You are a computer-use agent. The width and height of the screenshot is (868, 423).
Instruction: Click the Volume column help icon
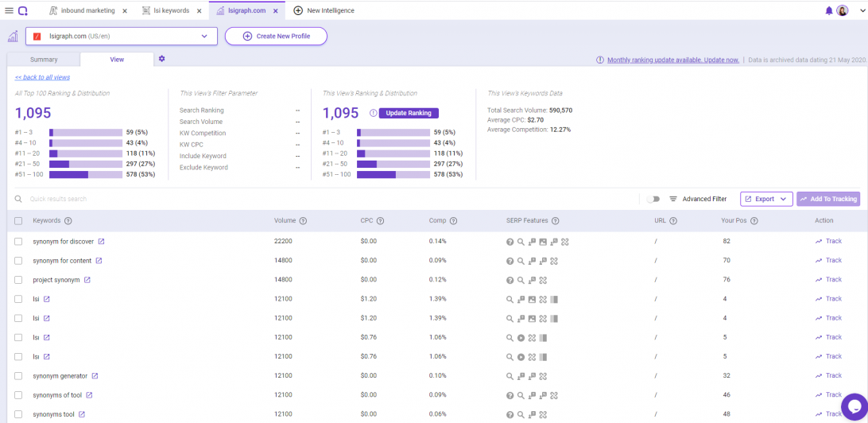[303, 221]
